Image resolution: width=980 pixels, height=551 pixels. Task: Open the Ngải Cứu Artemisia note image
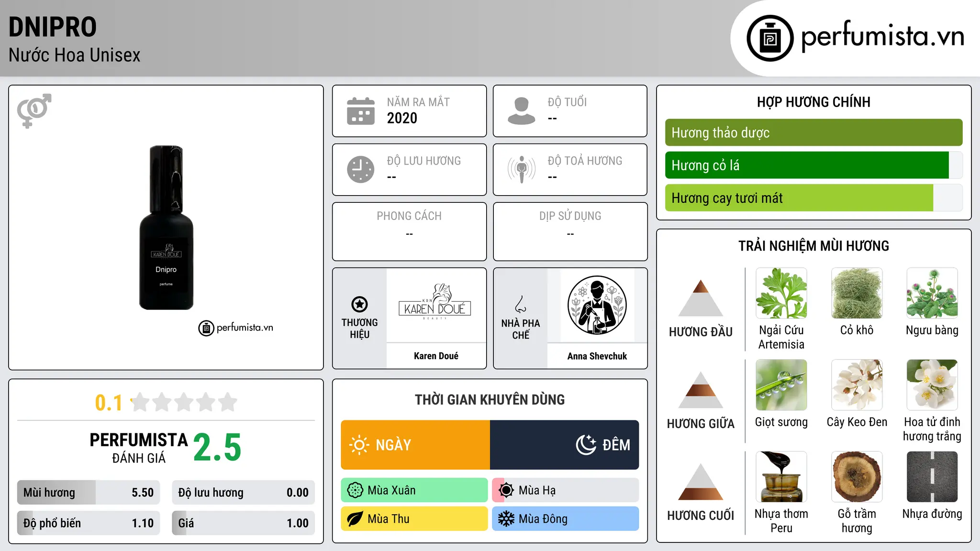point(781,293)
